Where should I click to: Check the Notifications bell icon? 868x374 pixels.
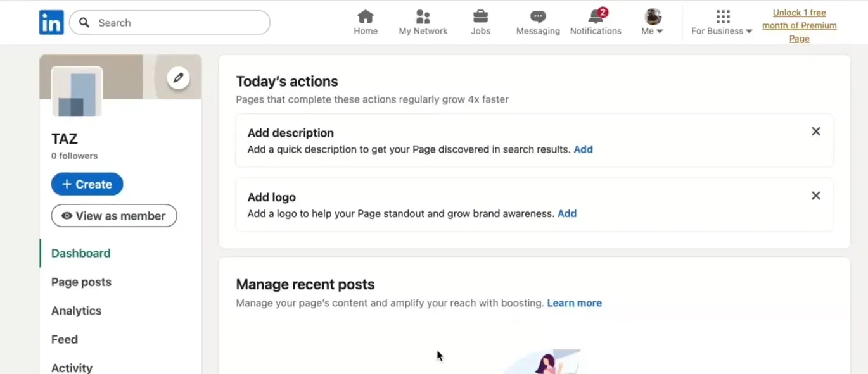[x=596, y=17]
